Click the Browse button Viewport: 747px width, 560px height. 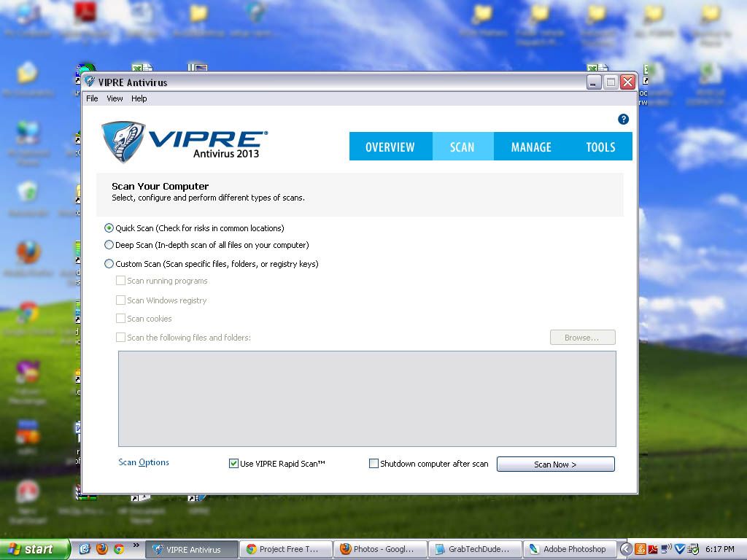pos(583,337)
